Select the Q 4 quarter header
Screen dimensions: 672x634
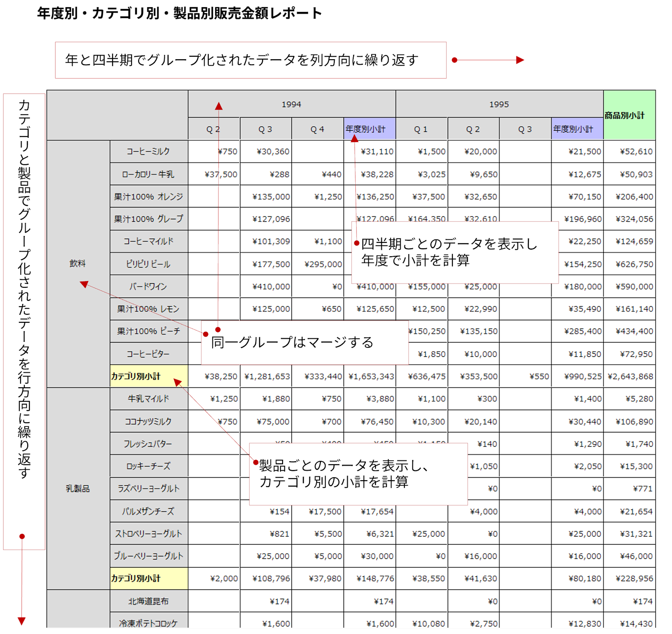coord(318,129)
